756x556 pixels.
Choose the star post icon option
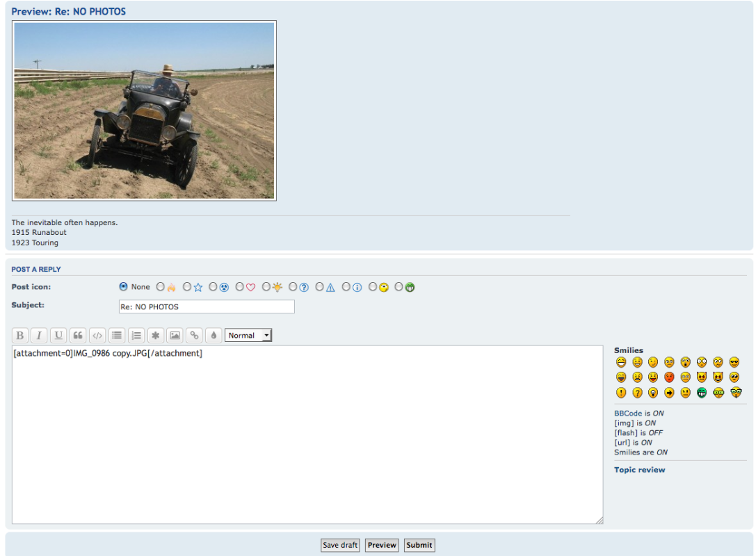click(x=188, y=287)
